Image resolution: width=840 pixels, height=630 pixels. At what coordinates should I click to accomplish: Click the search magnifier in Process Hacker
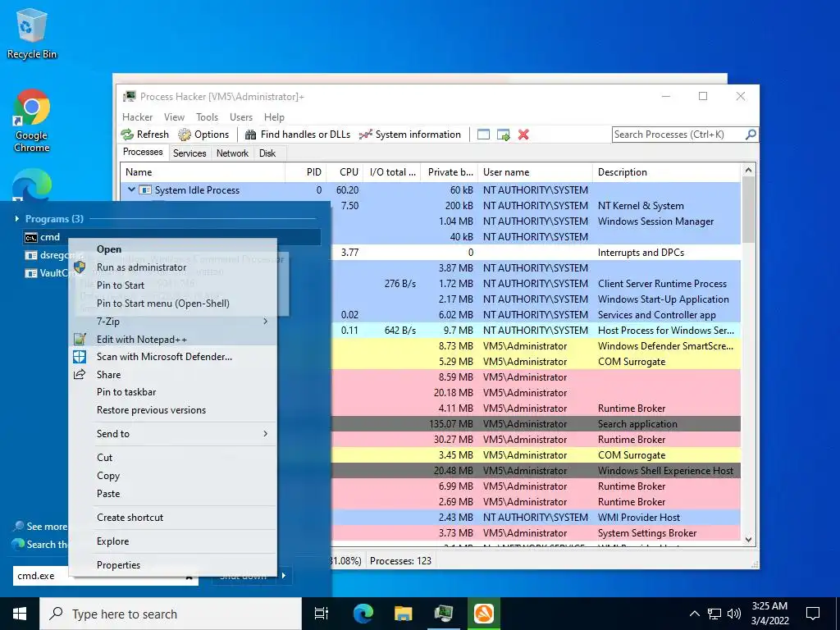751,135
